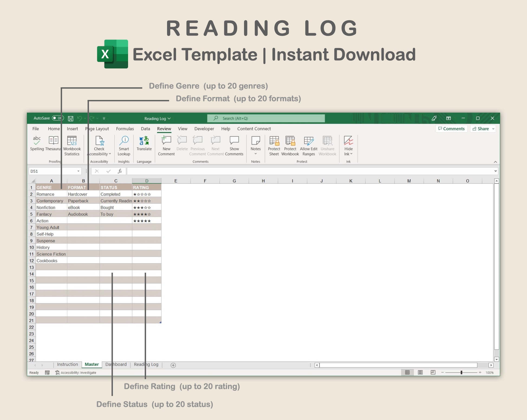This screenshot has width=527, height=420.
Task: Open Workbook Statistics
Action: (x=72, y=141)
